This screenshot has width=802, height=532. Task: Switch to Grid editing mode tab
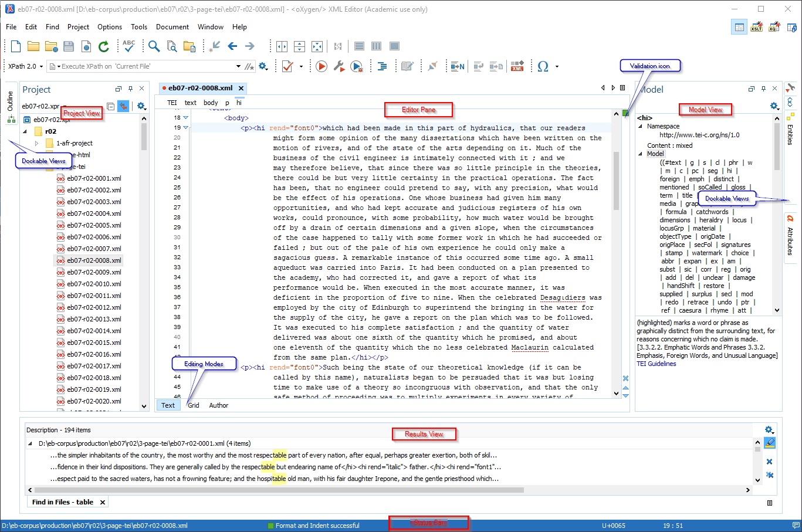[x=194, y=405]
